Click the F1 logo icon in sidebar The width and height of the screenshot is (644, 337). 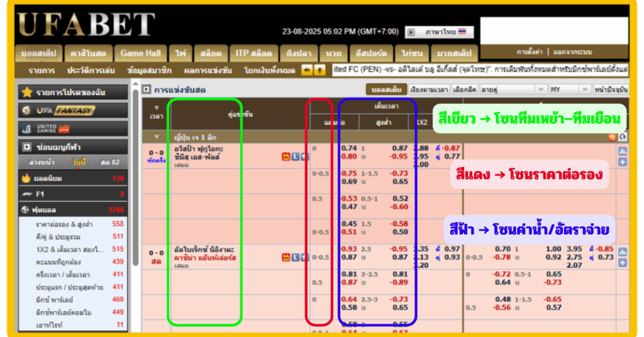click(x=27, y=194)
